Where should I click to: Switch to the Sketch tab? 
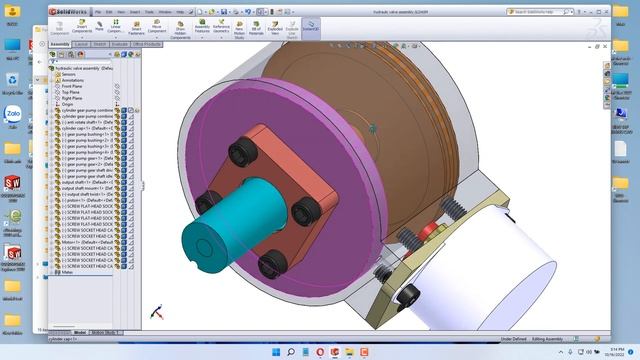pyautogui.click(x=100, y=44)
